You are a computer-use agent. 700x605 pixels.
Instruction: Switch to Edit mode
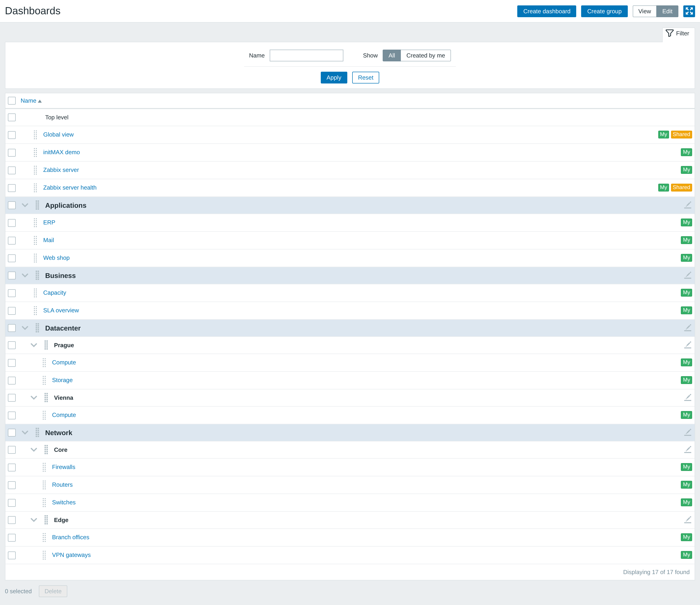667,11
